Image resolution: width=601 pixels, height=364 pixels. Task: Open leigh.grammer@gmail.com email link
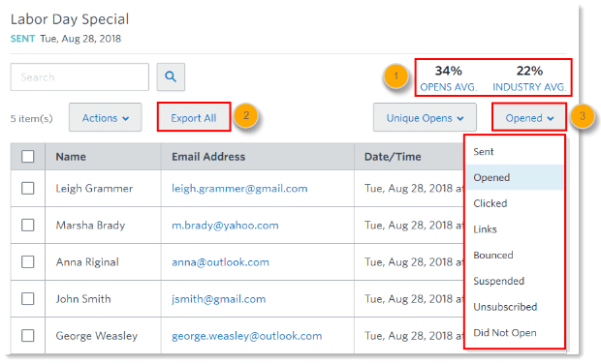(x=239, y=189)
